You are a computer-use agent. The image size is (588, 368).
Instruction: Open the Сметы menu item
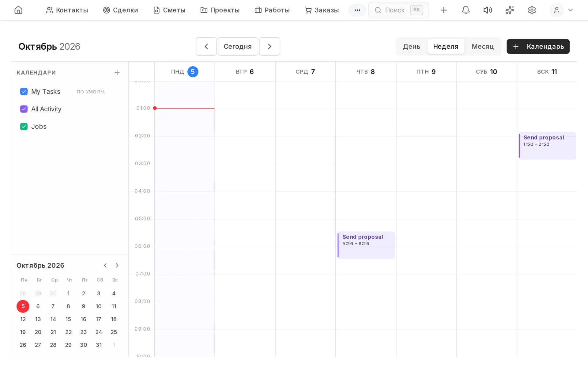tap(169, 10)
